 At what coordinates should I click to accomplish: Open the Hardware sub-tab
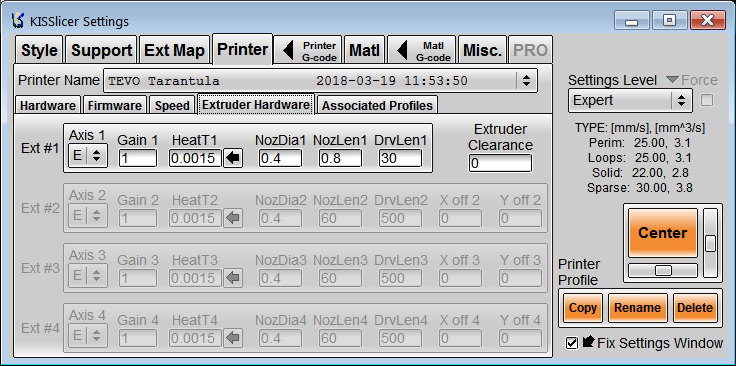pos(48,105)
